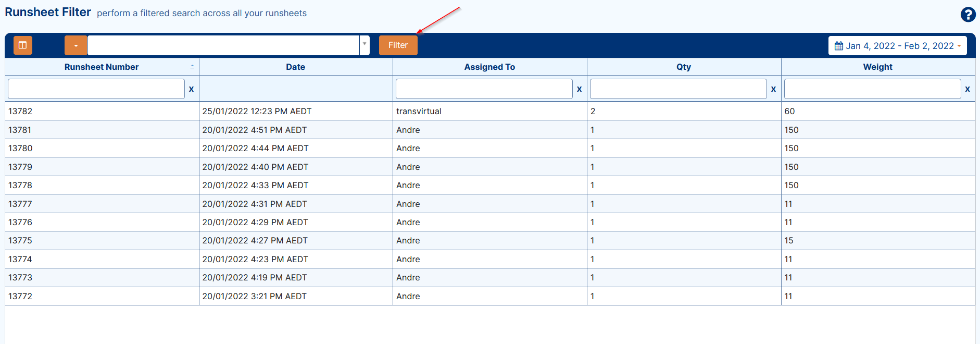Click the filter search text box
Viewport: 980px width, 344px height.
[x=223, y=45]
